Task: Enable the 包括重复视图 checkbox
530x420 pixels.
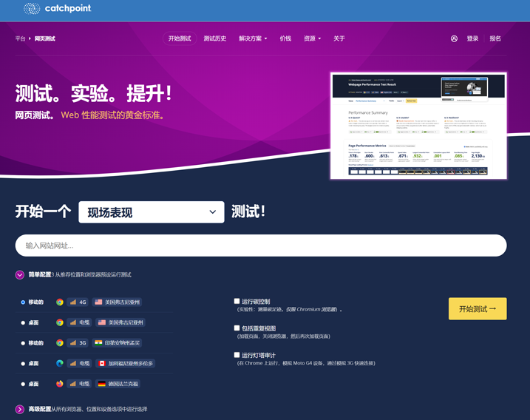Action: point(237,328)
